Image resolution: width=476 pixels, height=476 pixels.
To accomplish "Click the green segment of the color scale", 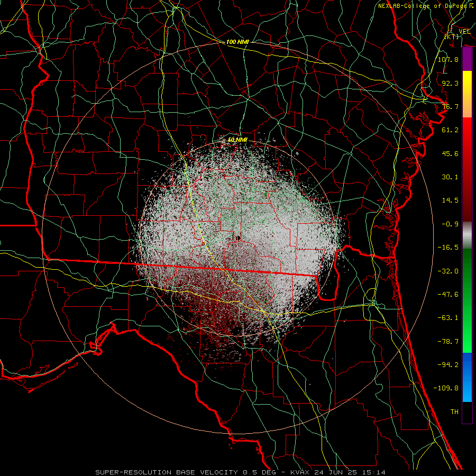I will click(467, 300).
